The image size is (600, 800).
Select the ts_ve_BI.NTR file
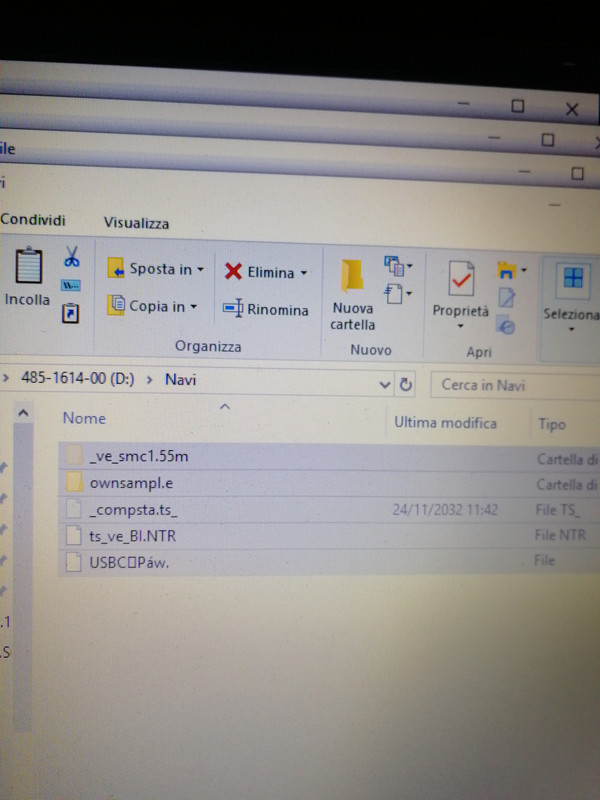(329, 535)
